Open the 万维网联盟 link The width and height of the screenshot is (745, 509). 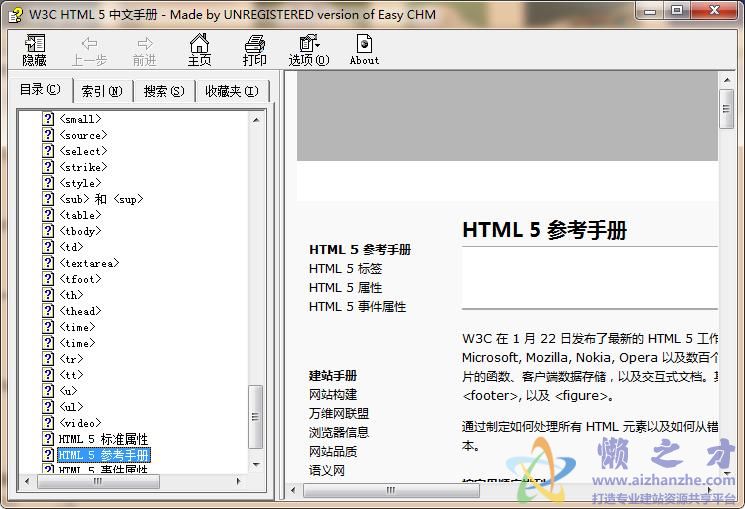coord(339,413)
